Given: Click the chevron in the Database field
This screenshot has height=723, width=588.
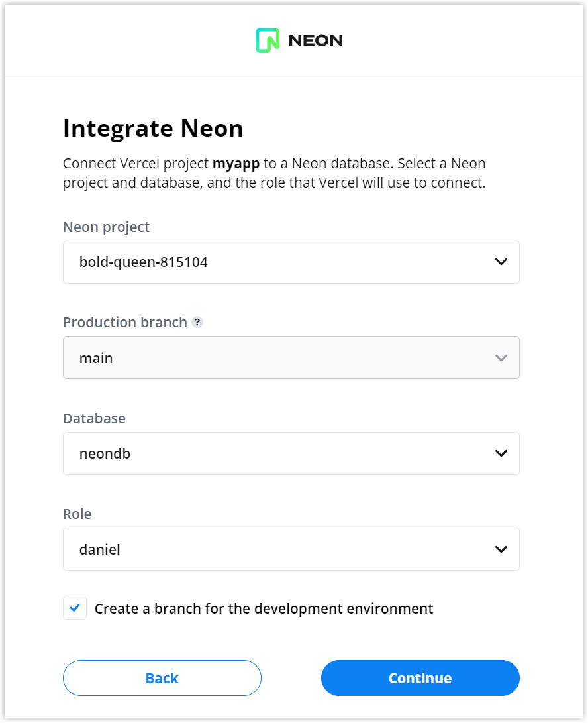Looking at the screenshot, I should coord(501,453).
